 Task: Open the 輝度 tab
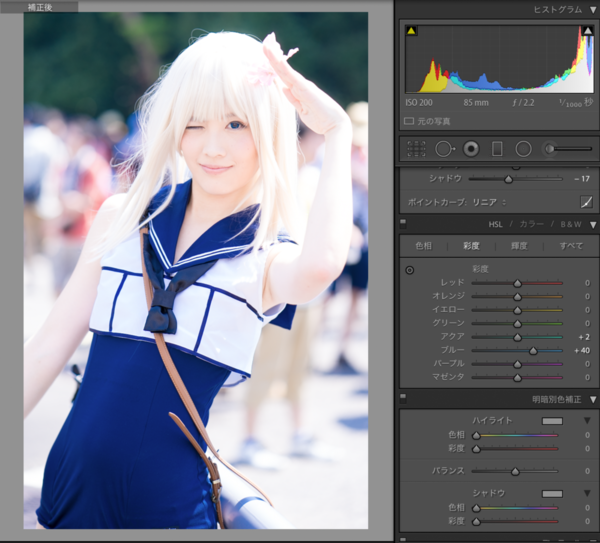click(519, 246)
